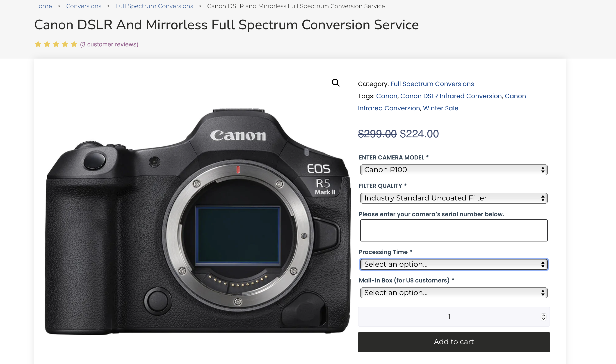Click the first rating star
Viewport: 616px width, 364px height.
pos(38,44)
